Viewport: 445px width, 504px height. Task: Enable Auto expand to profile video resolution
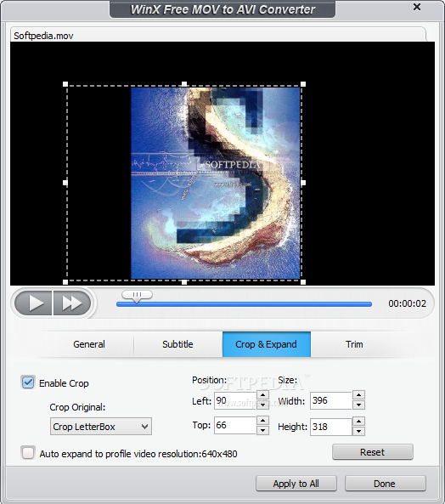coord(28,453)
